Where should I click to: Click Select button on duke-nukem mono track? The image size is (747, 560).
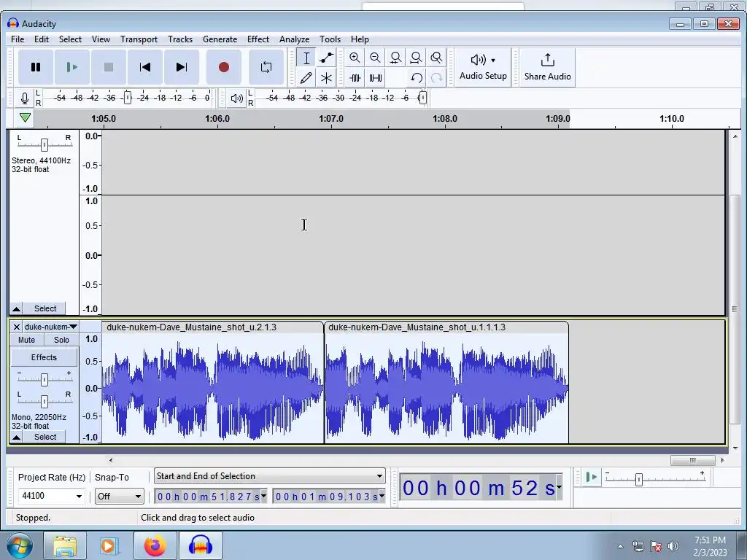pos(45,437)
